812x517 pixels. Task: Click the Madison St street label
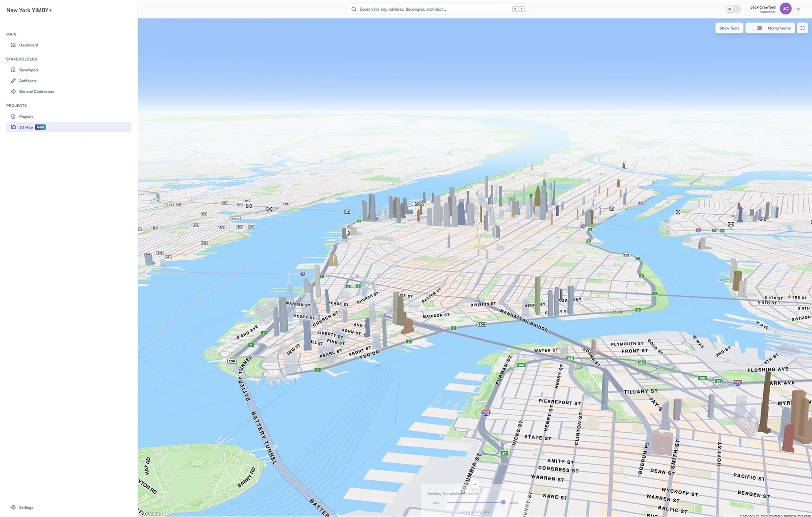click(436, 316)
